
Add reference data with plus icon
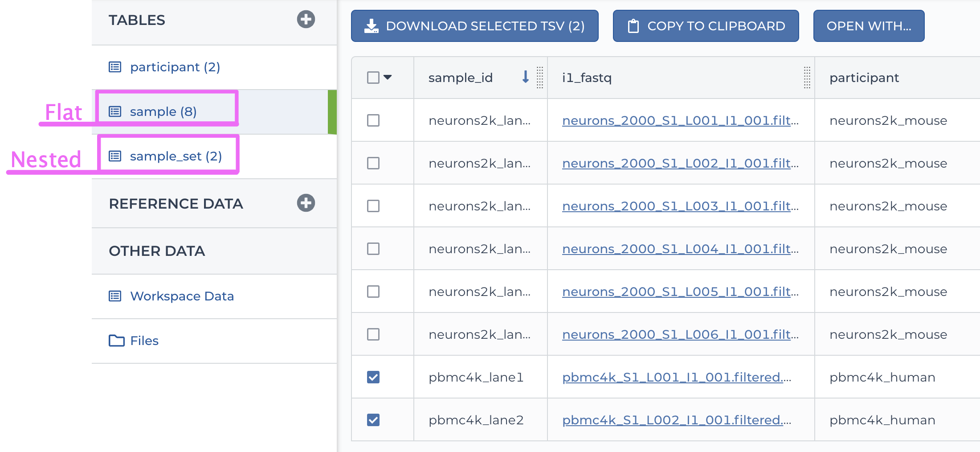[306, 203]
